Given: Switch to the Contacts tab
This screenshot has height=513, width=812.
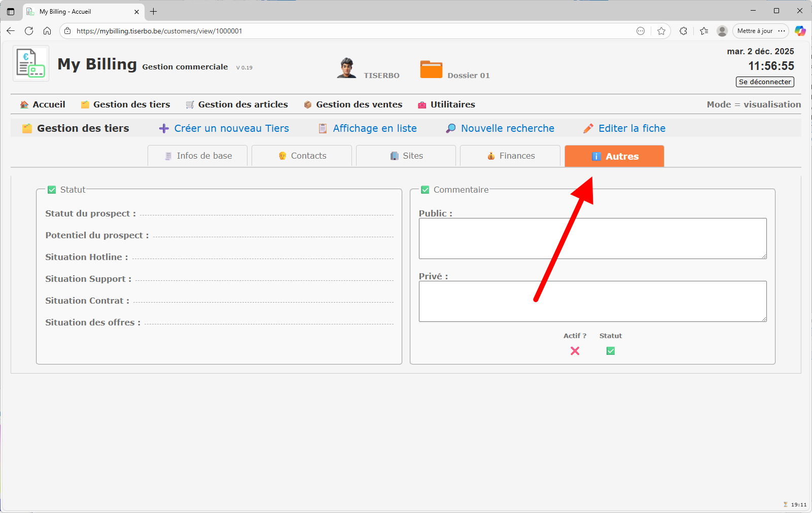Looking at the screenshot, I should [x=302, y=156].
